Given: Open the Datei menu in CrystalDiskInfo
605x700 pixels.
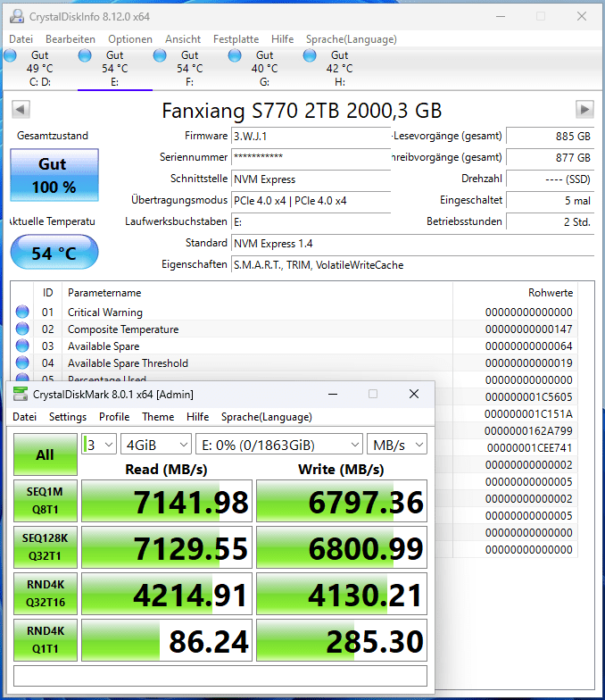Looking at the screenshot, I should point(21,39).
